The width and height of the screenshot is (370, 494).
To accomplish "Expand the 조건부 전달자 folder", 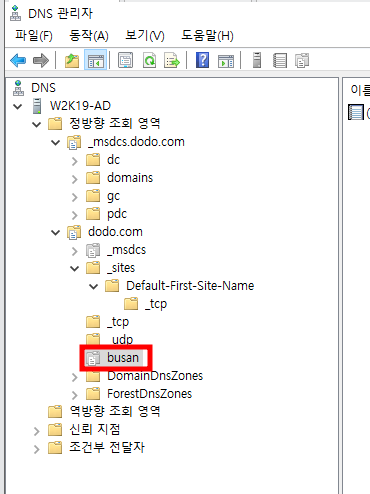I will coord(36,449).
